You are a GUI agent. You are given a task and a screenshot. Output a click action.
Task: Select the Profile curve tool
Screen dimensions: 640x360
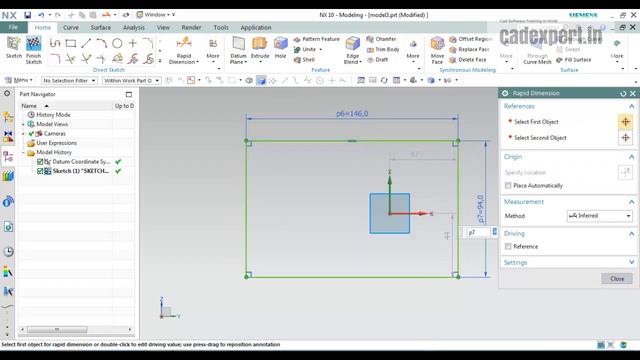click(55, 43)
